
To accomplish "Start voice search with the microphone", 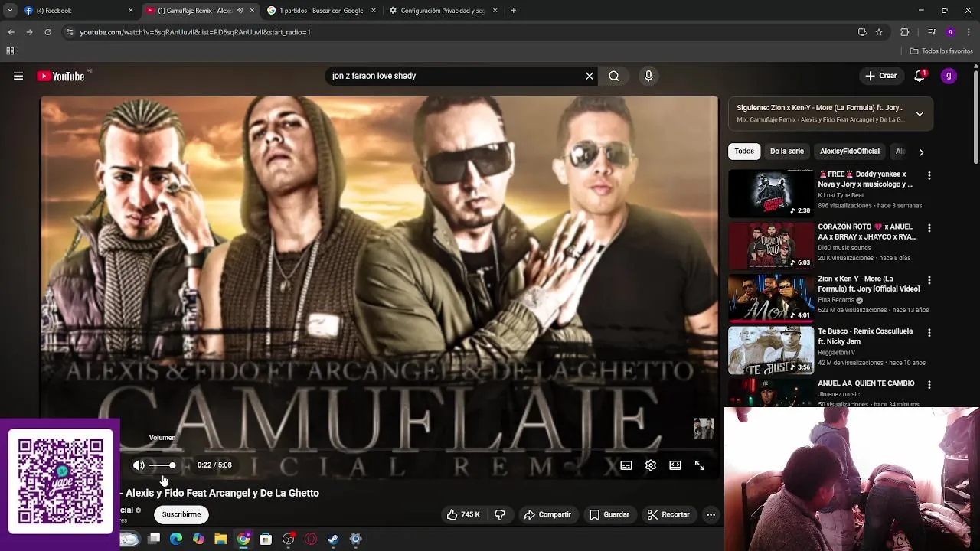I will click(648, 76).
